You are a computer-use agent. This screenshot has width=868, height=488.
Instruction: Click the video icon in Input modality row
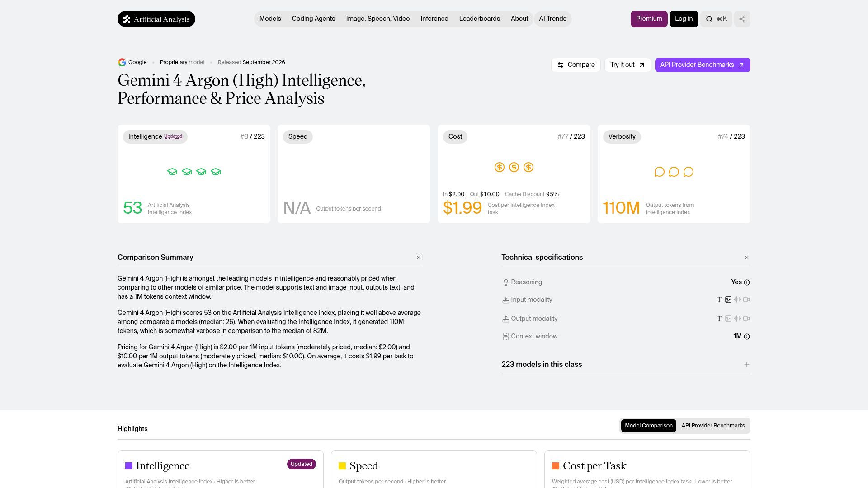tap(746, 300)
